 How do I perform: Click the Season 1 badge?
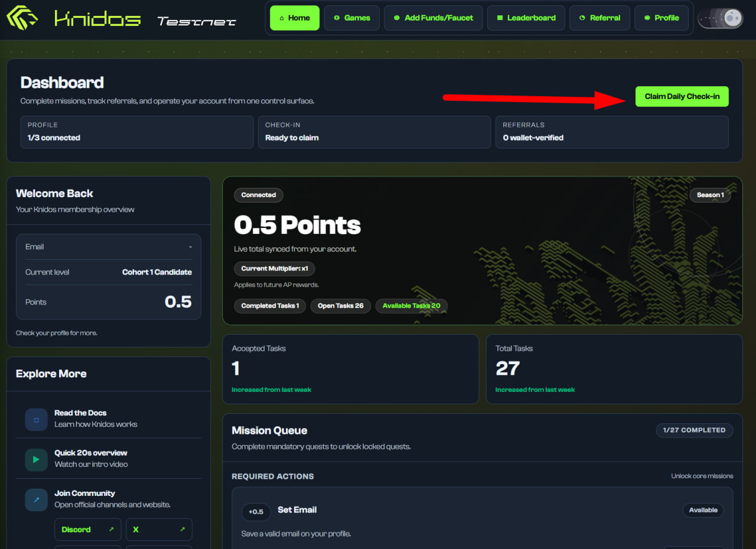(x=710, y=195)
